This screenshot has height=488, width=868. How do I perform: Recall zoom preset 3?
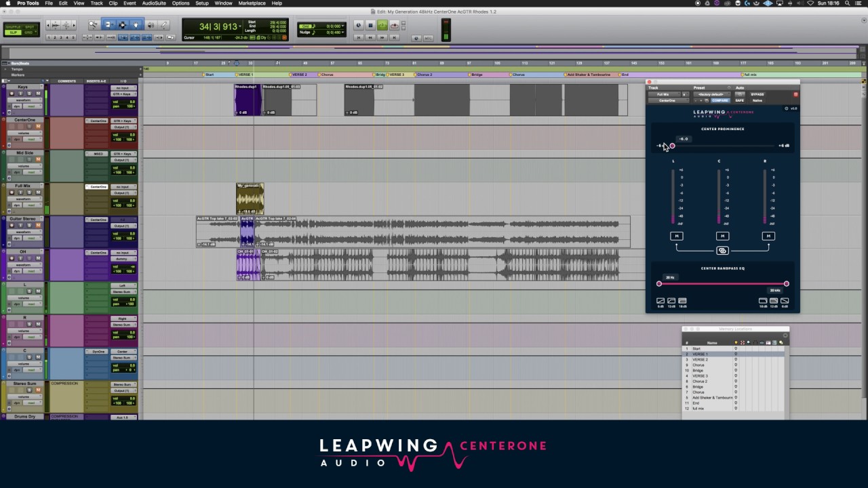click(62, 37)
